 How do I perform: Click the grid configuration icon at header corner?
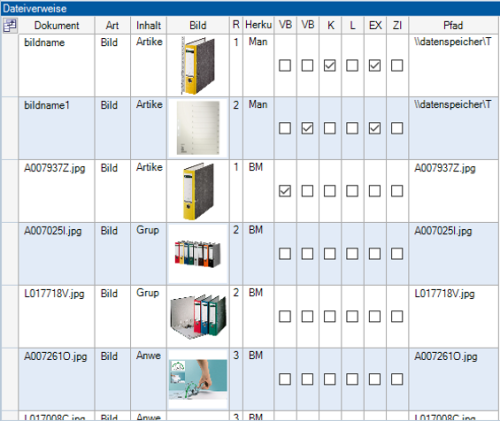coord(10,26)
